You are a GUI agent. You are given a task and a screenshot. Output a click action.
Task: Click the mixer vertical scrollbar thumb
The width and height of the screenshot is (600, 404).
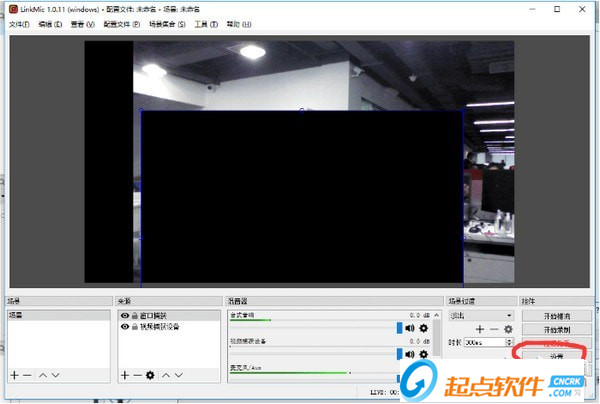[x=437, y=339]
